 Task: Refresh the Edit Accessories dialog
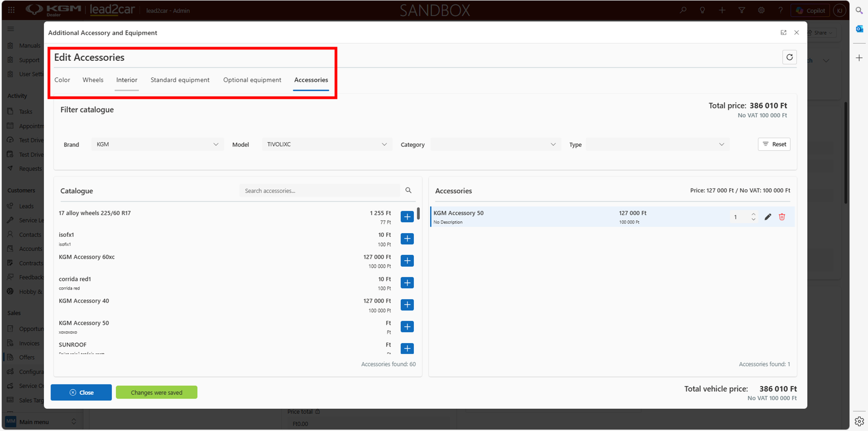tap(789, 57)
